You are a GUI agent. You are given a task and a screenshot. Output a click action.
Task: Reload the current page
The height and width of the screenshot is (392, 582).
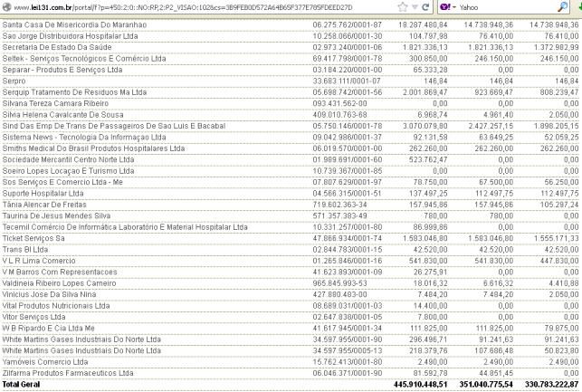coord(425,7)
